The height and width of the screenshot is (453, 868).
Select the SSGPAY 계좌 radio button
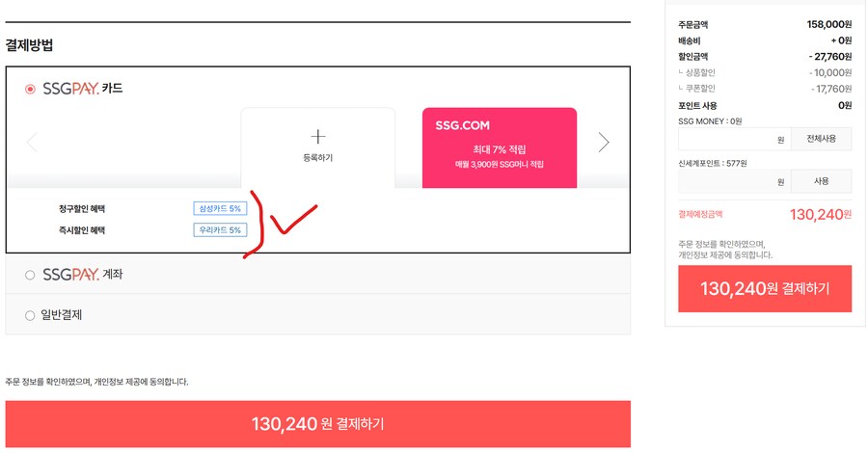point(30,275)
